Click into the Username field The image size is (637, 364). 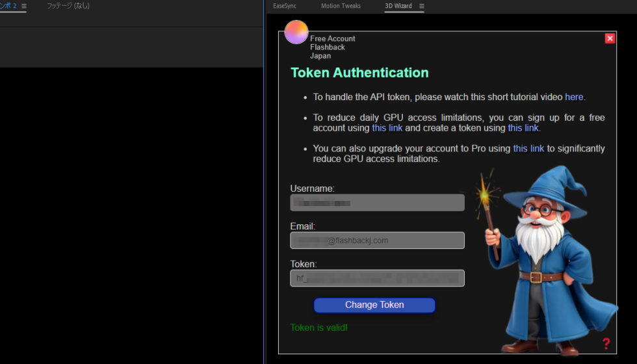click(377, 203)
